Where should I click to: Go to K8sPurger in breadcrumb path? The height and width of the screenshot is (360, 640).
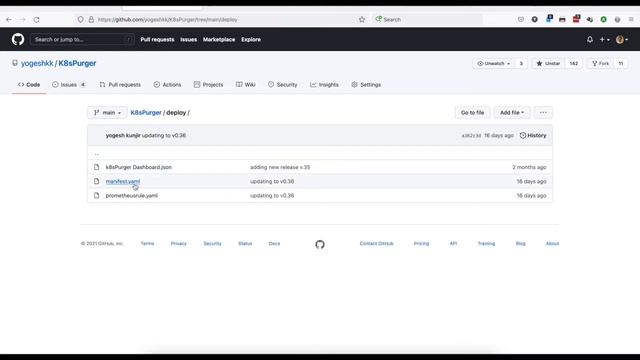[146, 113]
